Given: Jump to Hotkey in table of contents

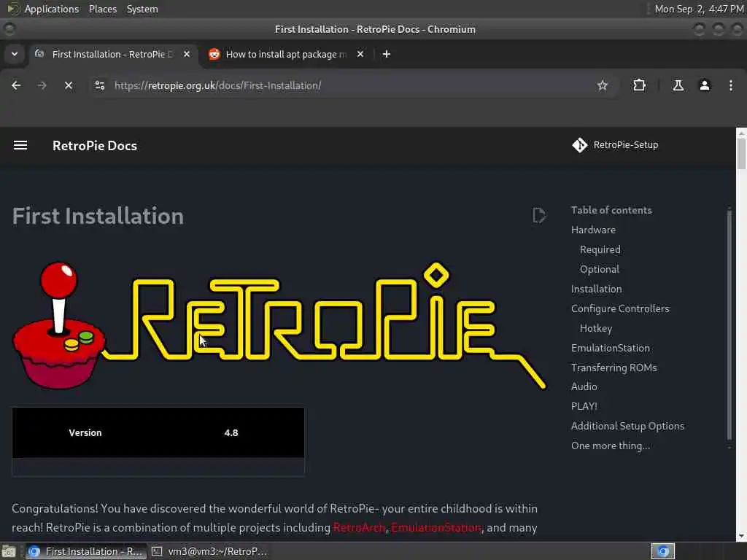Looking at the screenshot, I should 595,328.
